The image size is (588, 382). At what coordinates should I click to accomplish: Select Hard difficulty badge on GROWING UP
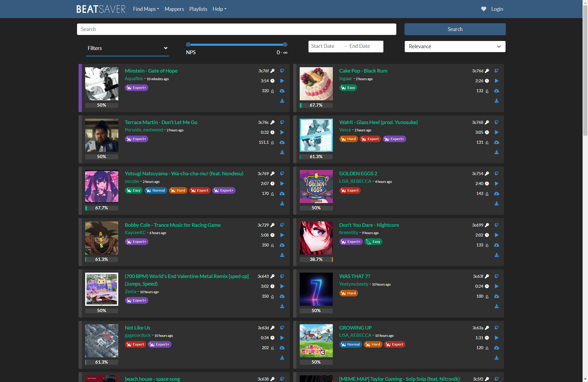(373, 344)
